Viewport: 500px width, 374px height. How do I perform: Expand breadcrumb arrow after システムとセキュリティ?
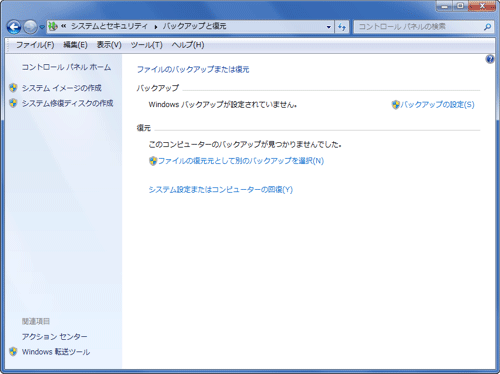tap(155, 27)
